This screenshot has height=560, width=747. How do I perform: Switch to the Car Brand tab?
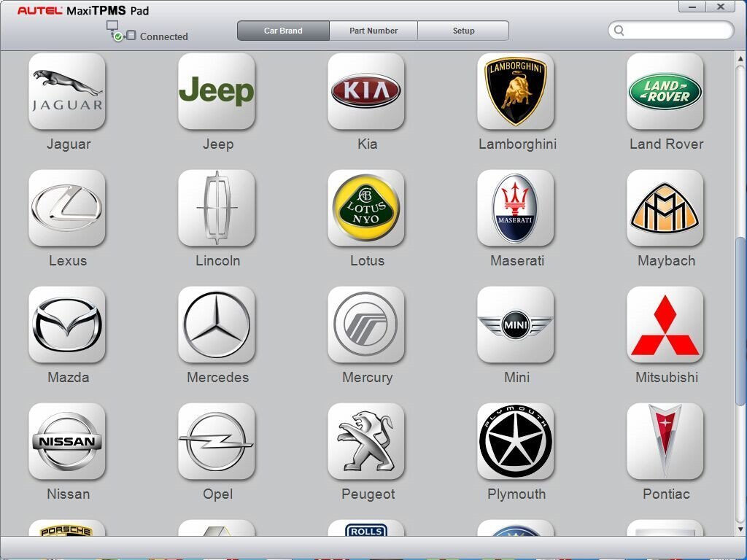(283, 31)
